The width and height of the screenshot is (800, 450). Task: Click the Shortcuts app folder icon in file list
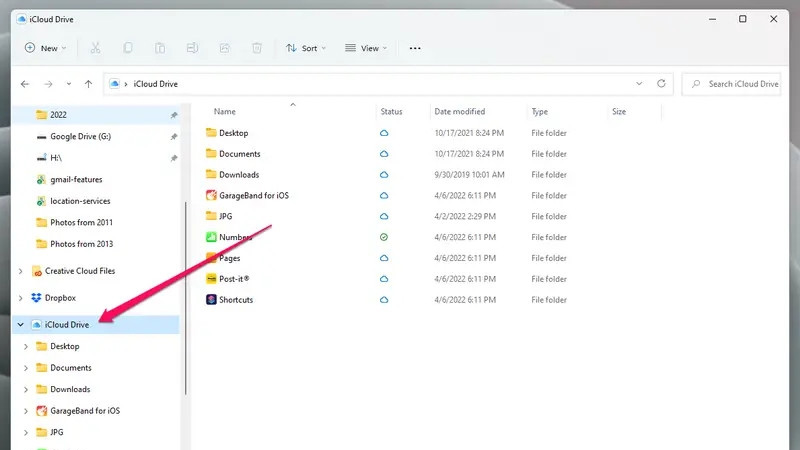[x=211, y=299]
